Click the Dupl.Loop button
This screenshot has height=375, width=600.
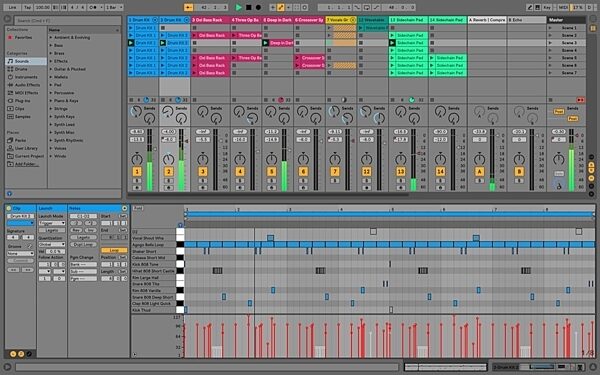coord(83,245)
